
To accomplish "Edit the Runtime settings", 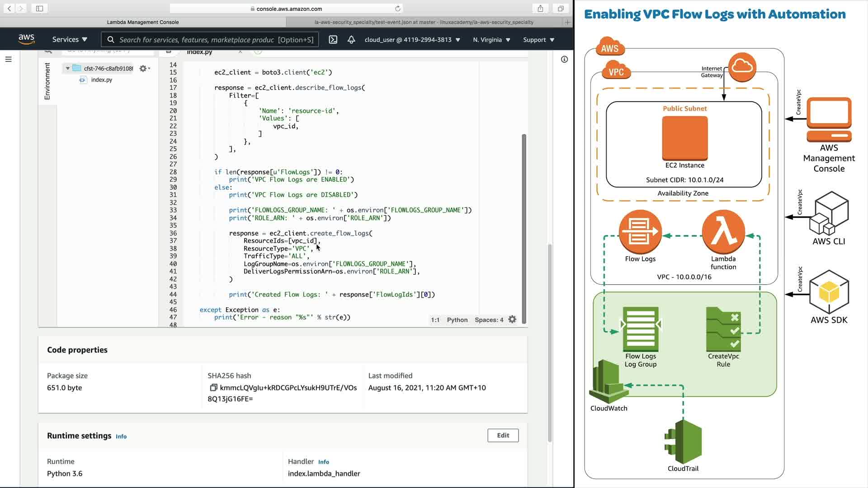I will [x=503, y=435].
